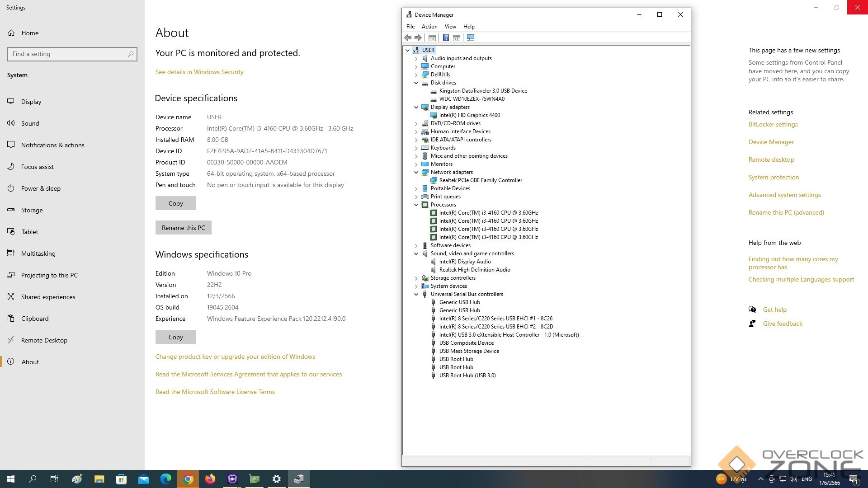Viewport: 868px width, 488px height.
Task: Go to Storage in Settings sidebar
Action: 32,210
